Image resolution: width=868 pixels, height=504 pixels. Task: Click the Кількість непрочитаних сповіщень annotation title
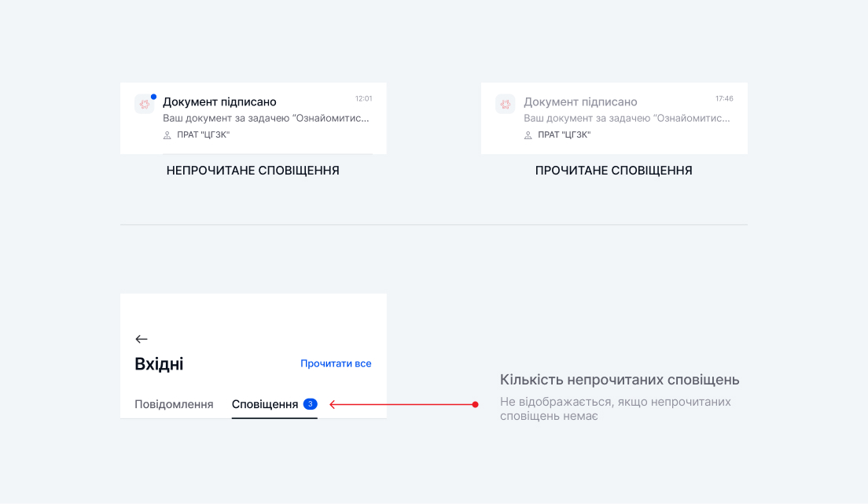pos(620,380)
